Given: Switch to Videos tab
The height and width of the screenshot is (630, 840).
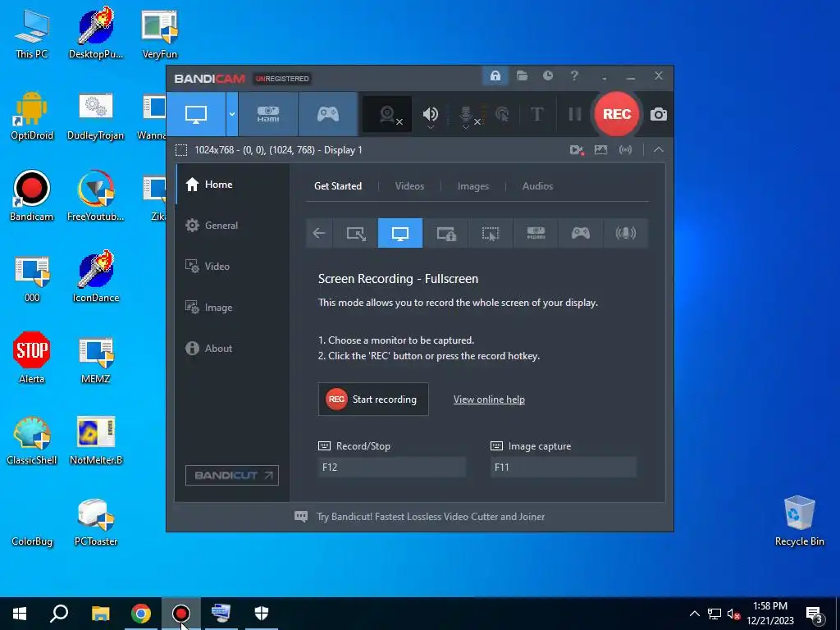Looking at the screenshot, I should 409,186.
